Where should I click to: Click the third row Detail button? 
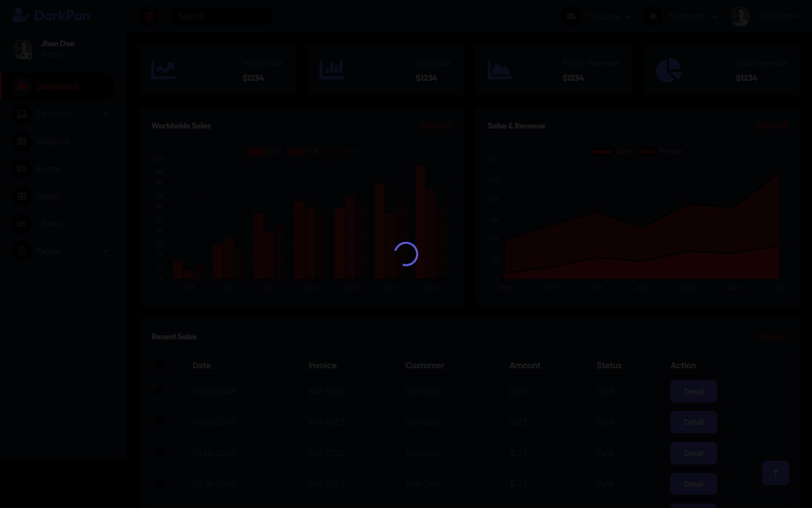click(693, 453)
